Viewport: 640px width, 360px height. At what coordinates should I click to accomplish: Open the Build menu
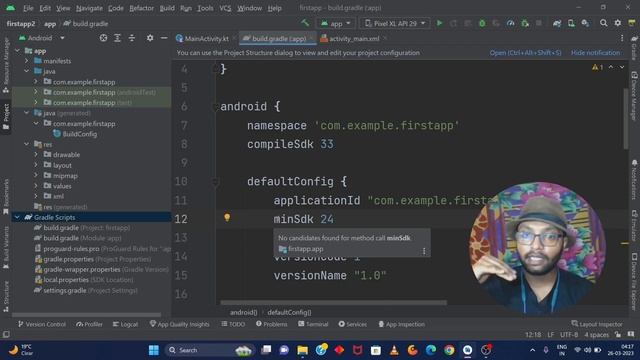point(167,8)
